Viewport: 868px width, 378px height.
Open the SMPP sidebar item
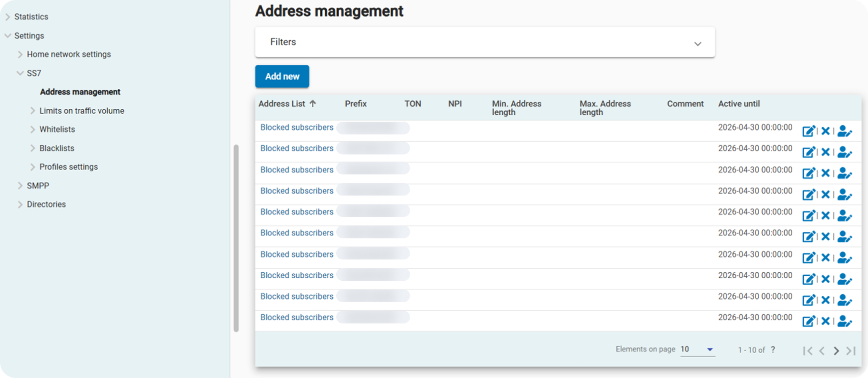38,186
